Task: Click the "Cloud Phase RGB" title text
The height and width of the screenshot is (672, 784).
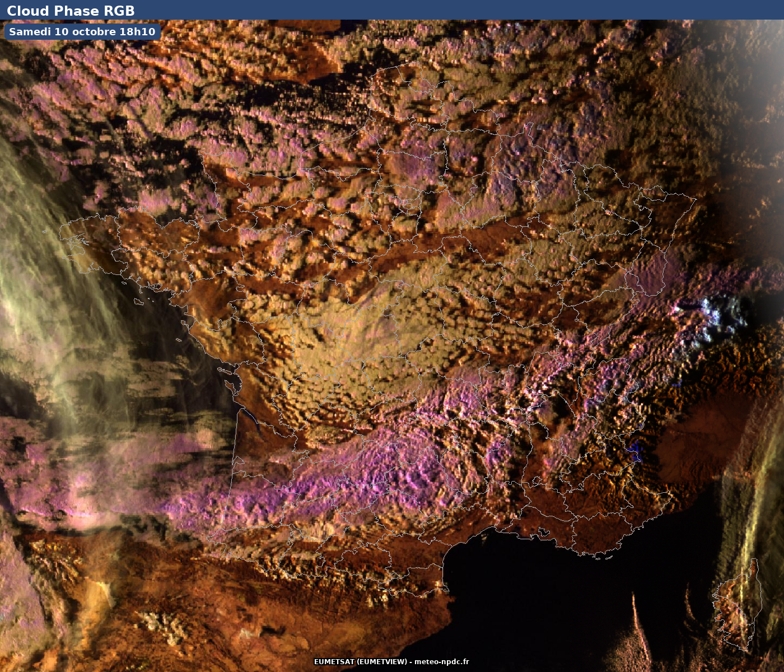Action: 71,11
